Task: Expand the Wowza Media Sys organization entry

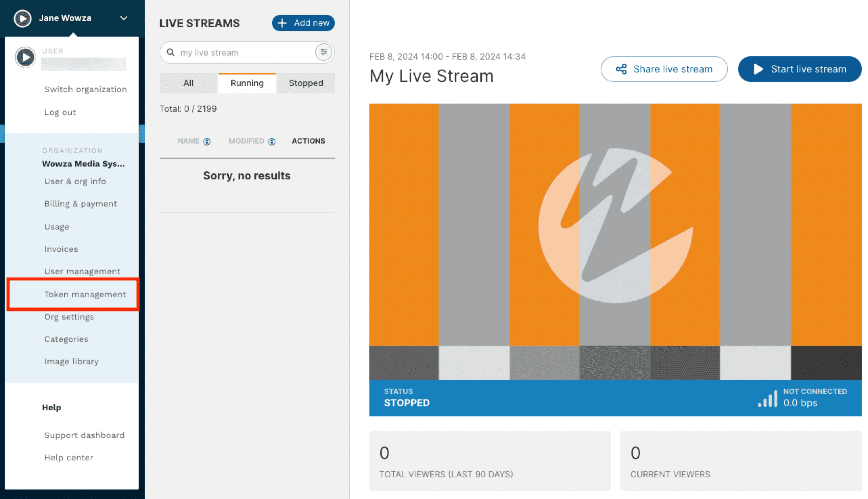Action: pyautogui.click(x=83, y=164)
